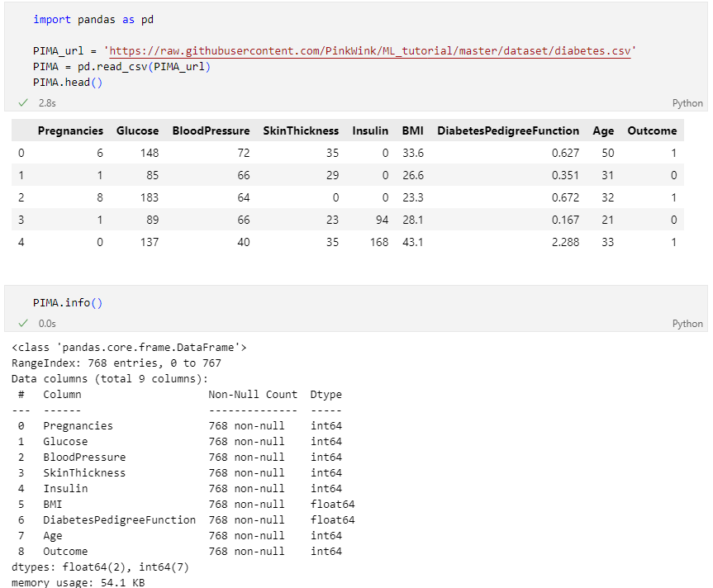
Task: Click the Outcome row in info output
Action: click(180, 551)
